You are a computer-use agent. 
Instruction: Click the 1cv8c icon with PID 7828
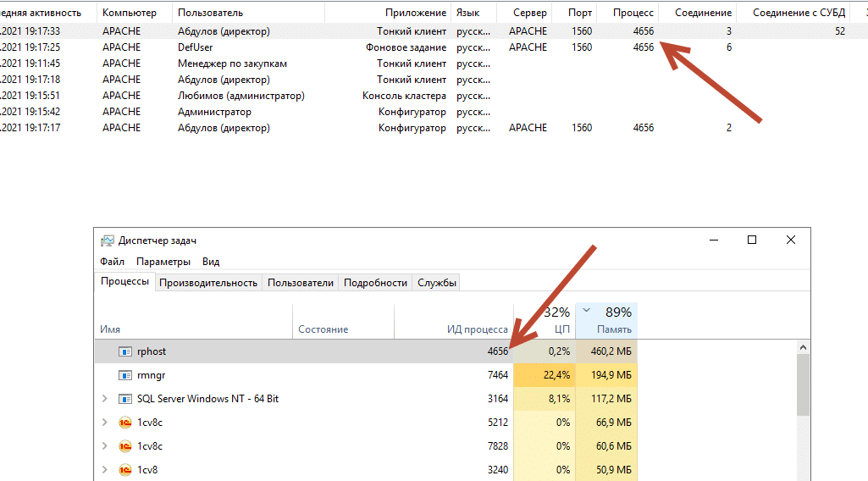click(x=125, y=446)
